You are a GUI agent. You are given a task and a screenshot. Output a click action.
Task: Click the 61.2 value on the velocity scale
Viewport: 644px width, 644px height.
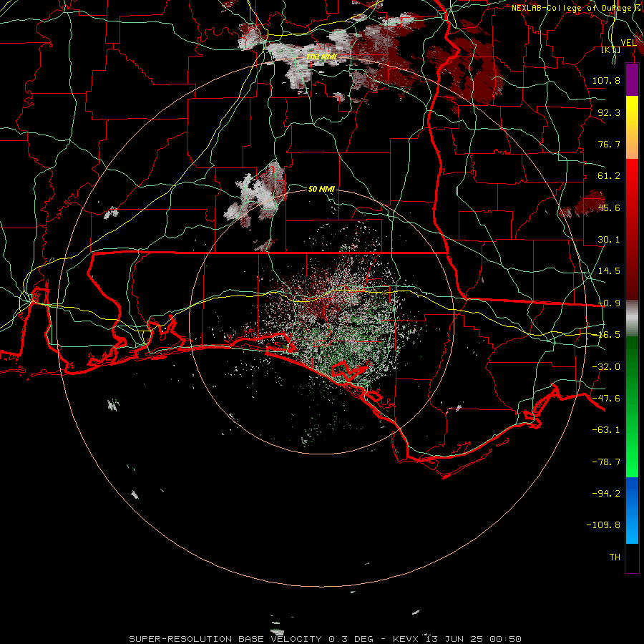click(609, 176)
